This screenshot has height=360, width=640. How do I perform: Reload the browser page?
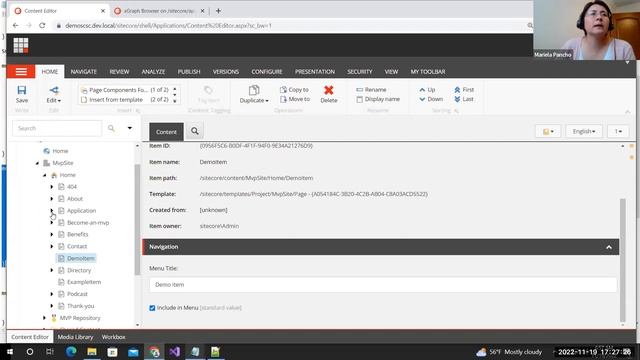pos(42,25)
